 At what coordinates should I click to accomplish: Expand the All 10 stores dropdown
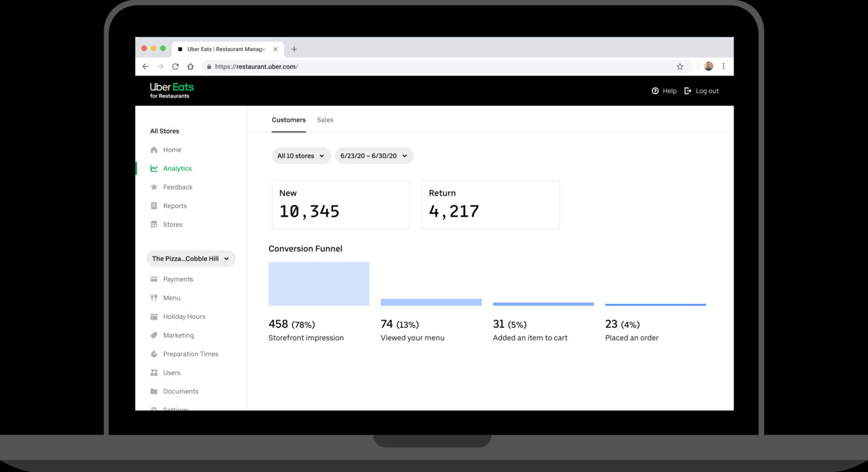(301, 156)
